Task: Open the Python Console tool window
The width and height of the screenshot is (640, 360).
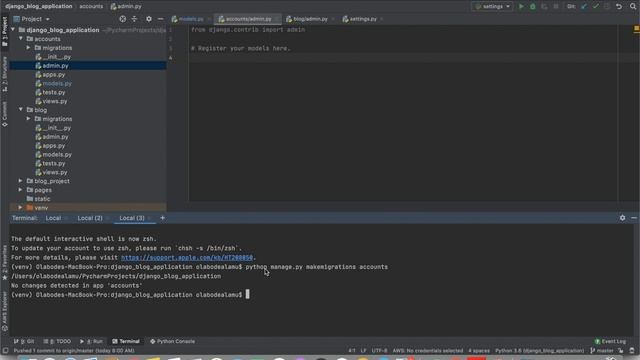Action: [x=173, y=341]
